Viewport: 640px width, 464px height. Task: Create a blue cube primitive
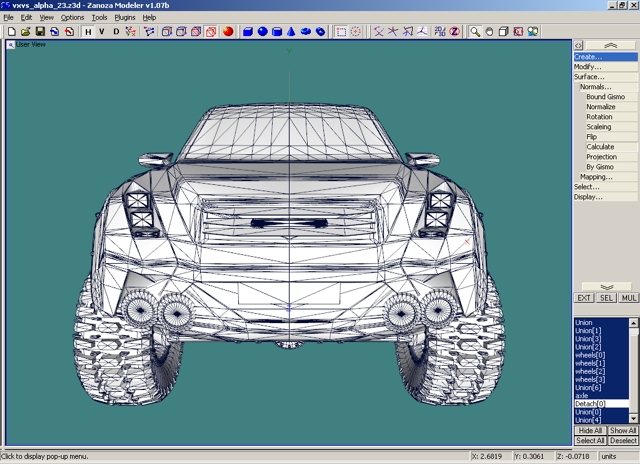tap(248, 31)
